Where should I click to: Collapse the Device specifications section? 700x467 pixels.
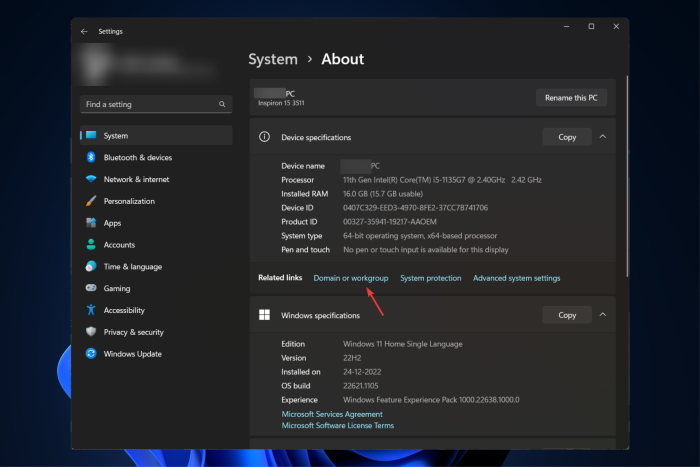(603, 137)
